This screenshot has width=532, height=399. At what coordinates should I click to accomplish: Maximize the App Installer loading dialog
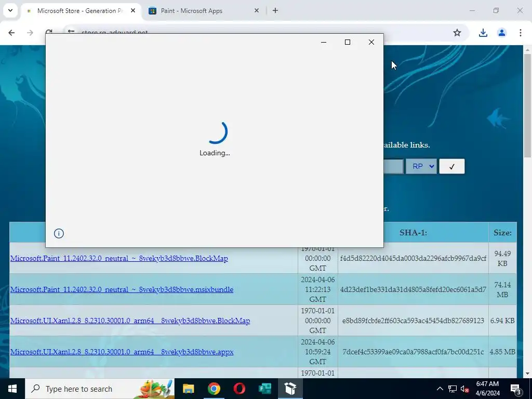click(348, 42)
